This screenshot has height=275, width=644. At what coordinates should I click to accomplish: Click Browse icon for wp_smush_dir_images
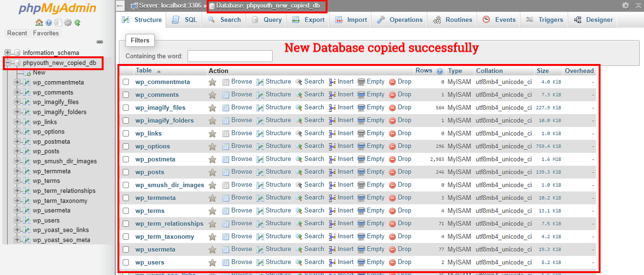[x=226, y=185]
